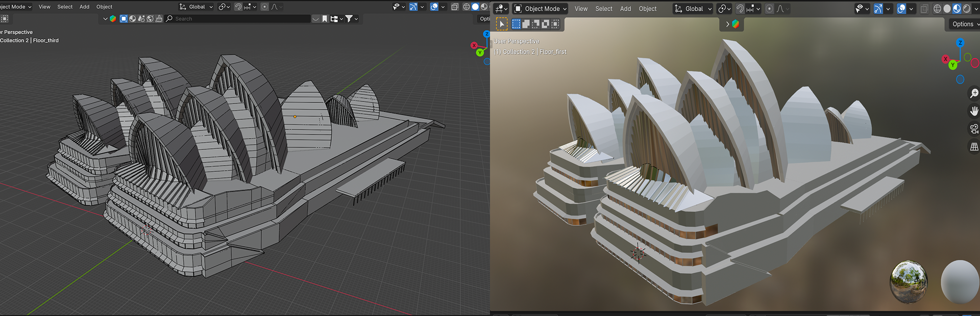Toggle proportional editing in right viewport
980x316 pixels.
click(x=769, y=9)
